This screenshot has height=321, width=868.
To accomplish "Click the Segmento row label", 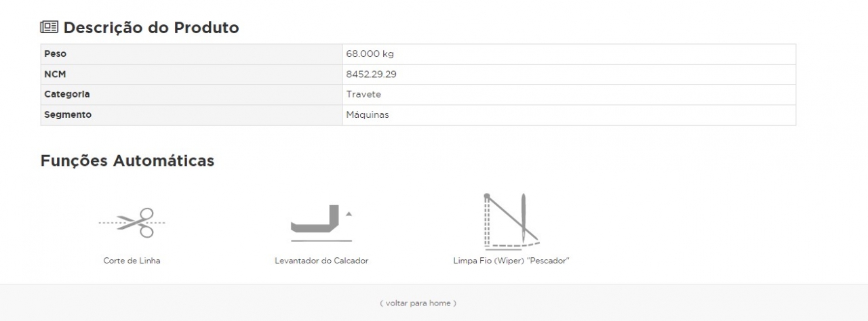I will (68, 115).
